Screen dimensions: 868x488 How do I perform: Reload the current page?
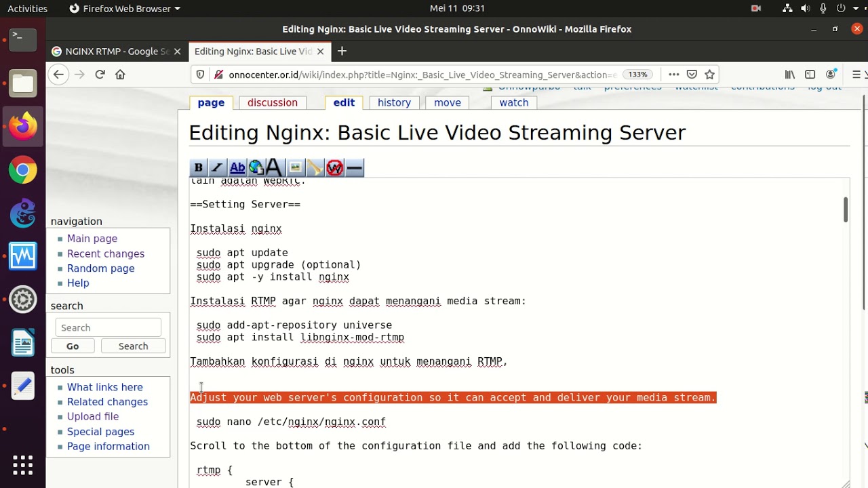click(100, 75)
